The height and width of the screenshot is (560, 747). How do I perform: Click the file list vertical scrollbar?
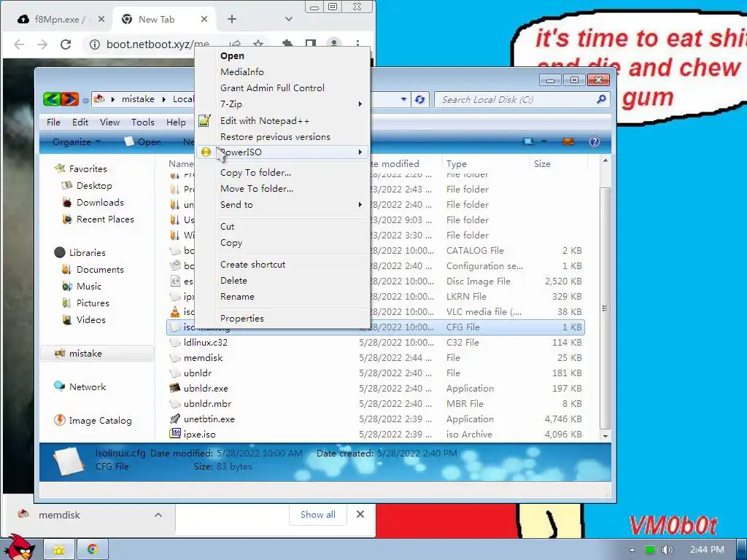tap(605, 308)
